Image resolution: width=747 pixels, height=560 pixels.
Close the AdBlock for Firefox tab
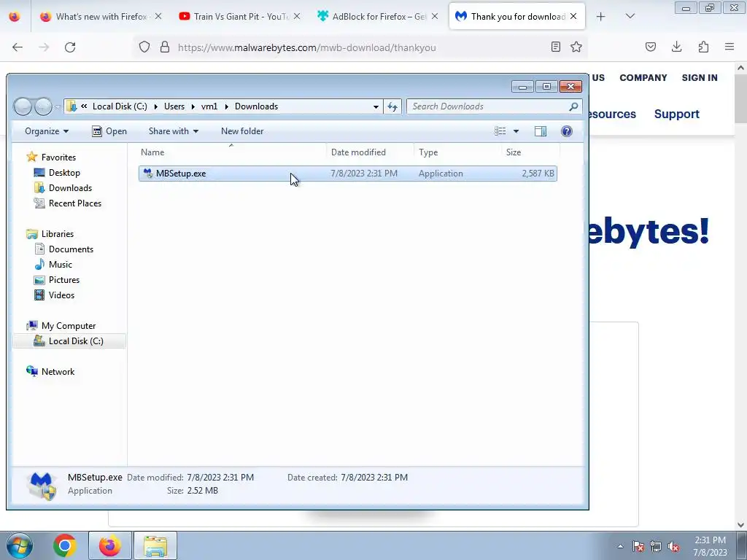(435, 17)
